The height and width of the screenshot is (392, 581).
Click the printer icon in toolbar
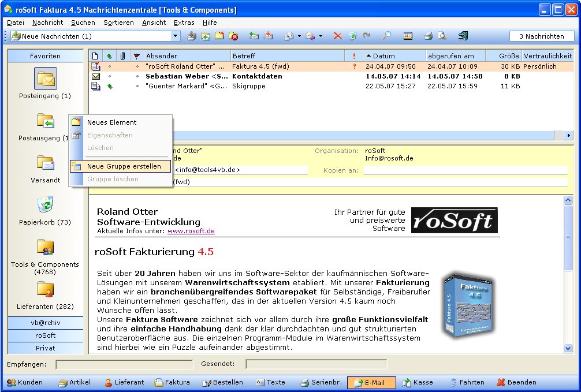coord(428,36)
